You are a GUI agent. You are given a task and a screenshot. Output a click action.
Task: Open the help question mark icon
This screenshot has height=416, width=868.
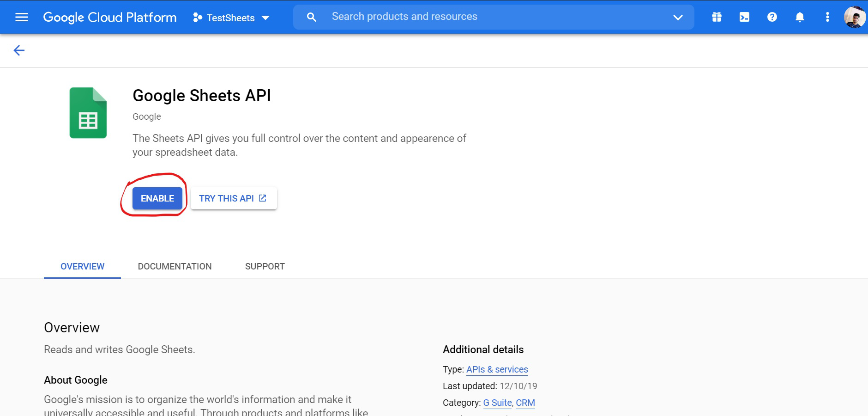(x=772, y=18)
